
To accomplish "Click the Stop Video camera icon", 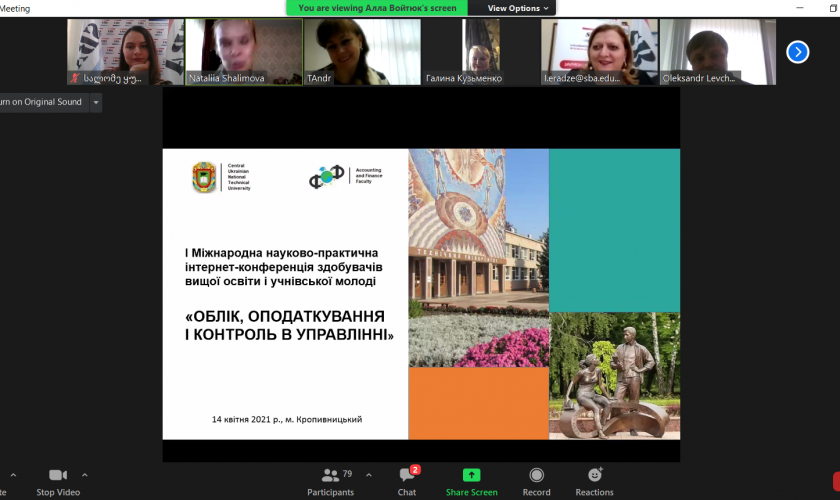I will point(58,475).
